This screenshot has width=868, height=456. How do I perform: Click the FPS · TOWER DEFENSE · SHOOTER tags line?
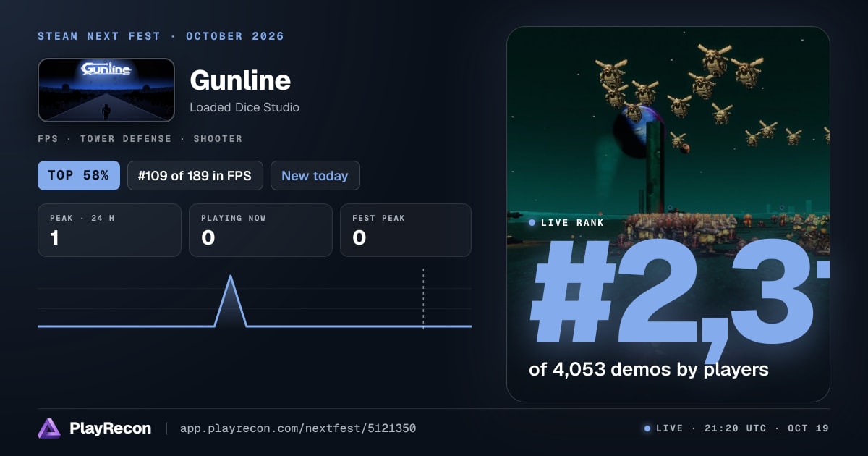[140, 138]
